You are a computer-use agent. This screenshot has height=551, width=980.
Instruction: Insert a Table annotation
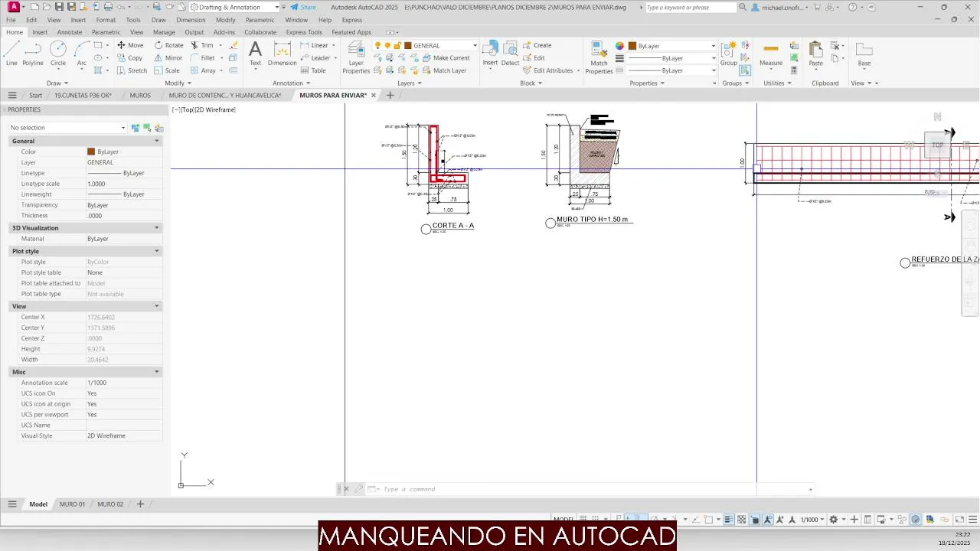[x=312, y=70]
